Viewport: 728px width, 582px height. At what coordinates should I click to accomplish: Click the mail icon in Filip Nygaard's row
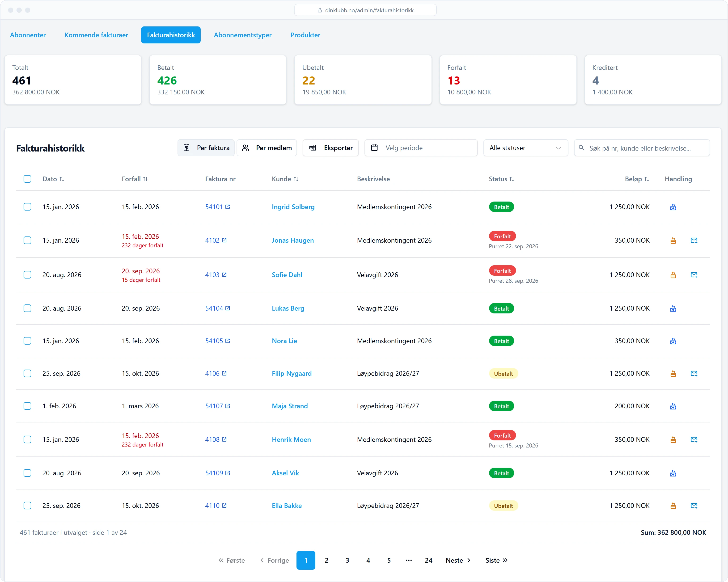click(694, 373)
